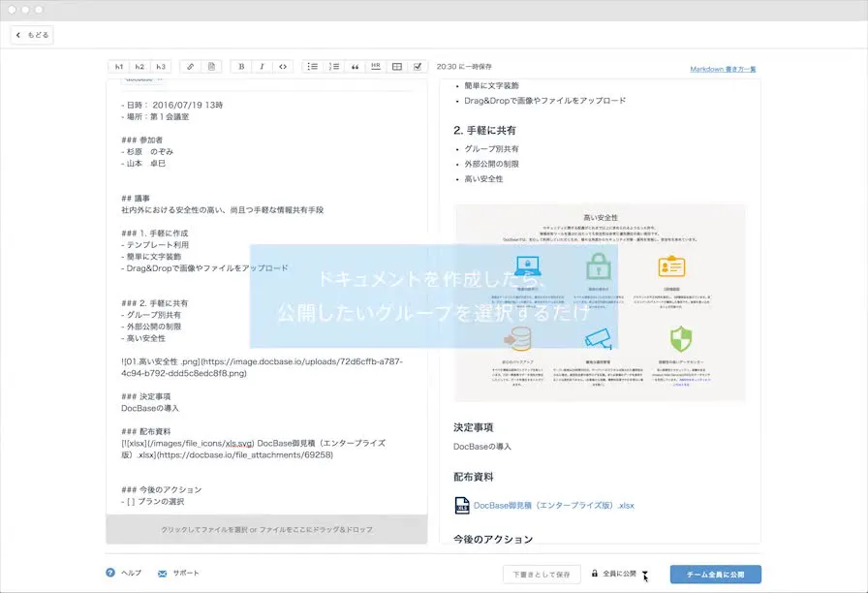Open the Markdown 書き方一覧 link
The width and height of the screenshot is (868, 593).
click(723, 70)
